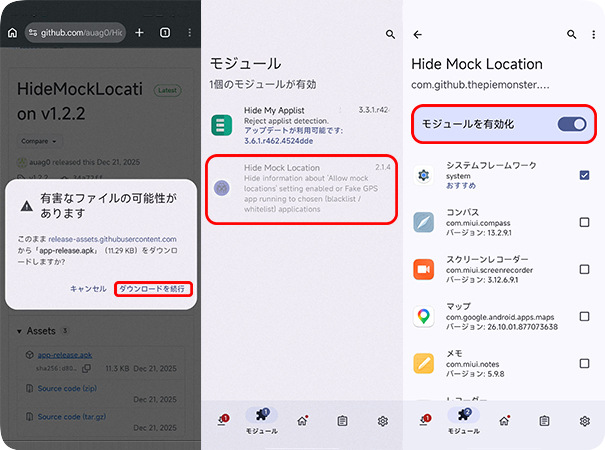
Task: Go back with arrow on Hide Mock Location screen
Action: [417, 35]
